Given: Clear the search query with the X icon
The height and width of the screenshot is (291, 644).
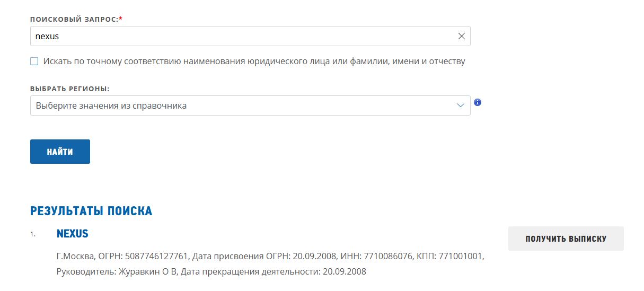Looking at the screenshot, I should pyautogui.click(x=461, y=36).
